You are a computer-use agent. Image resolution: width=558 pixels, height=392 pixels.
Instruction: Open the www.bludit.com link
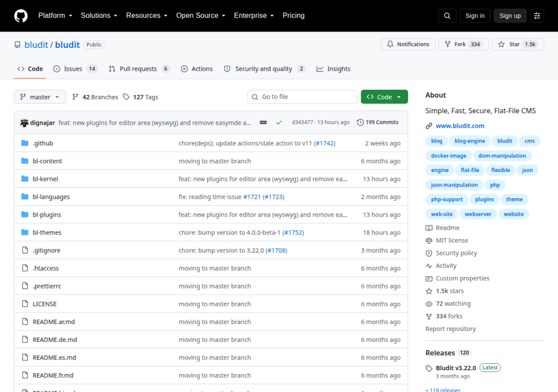[460, 126]
